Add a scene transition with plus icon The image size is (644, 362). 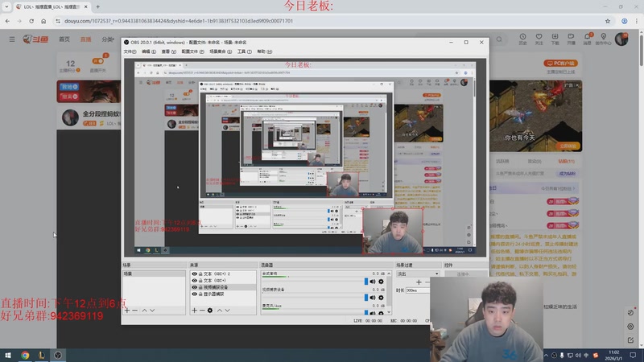pyautogui.click(x=419, y=282)
